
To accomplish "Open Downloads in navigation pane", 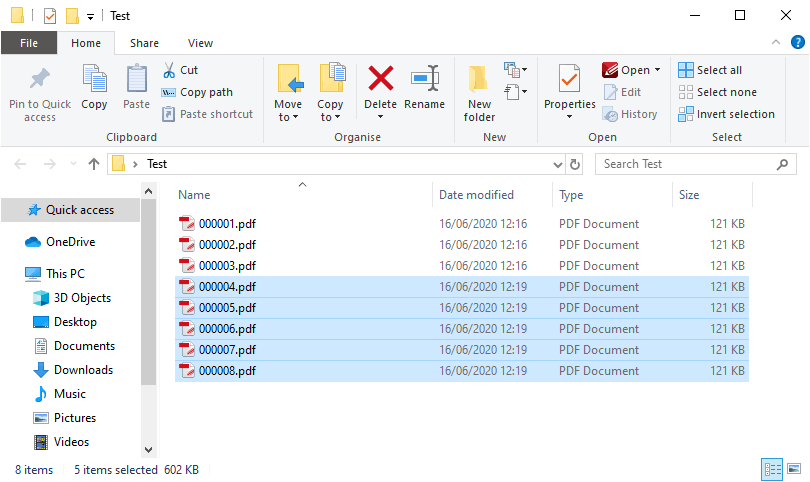I will (71, 370).
